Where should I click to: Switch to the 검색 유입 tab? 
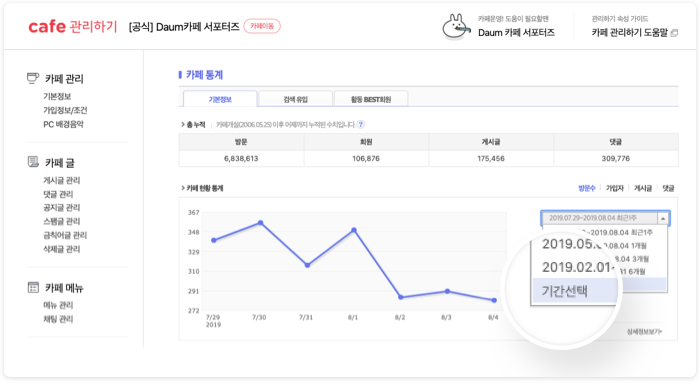tap(296, 99)
